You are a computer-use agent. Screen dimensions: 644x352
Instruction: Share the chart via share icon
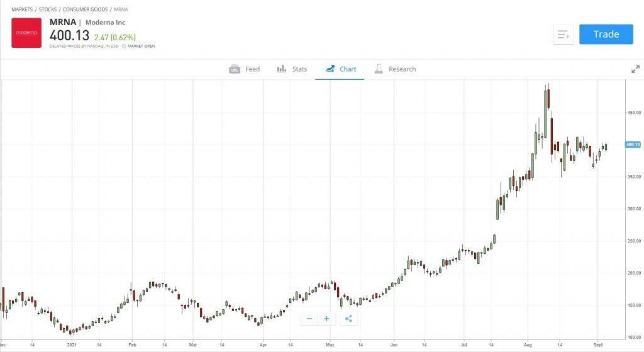tap(349, 319)
